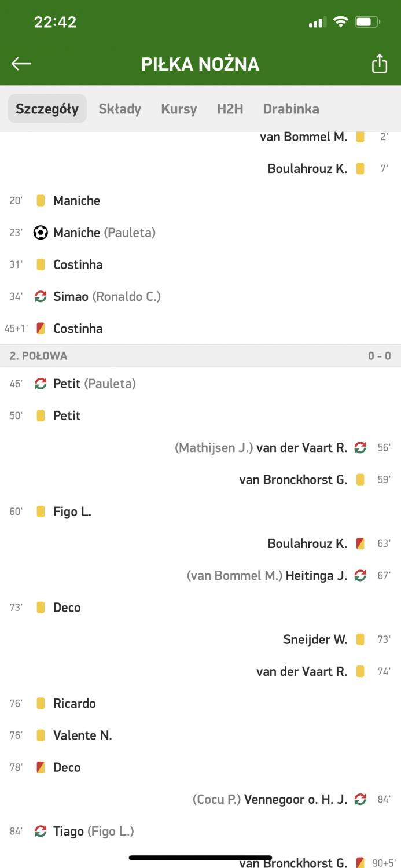Viewport: 401px width, 868px height.
Task: Tap the 2. POŁOWA section header
Action: [x=200, y=356]
